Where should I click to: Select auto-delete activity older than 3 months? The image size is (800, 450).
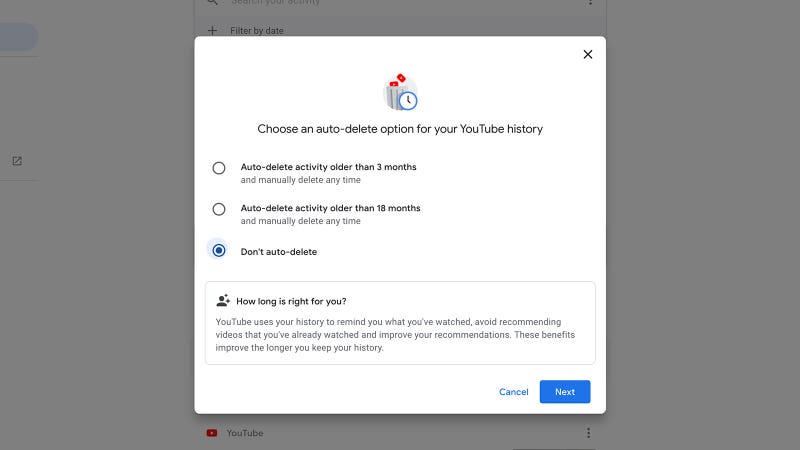219,168
